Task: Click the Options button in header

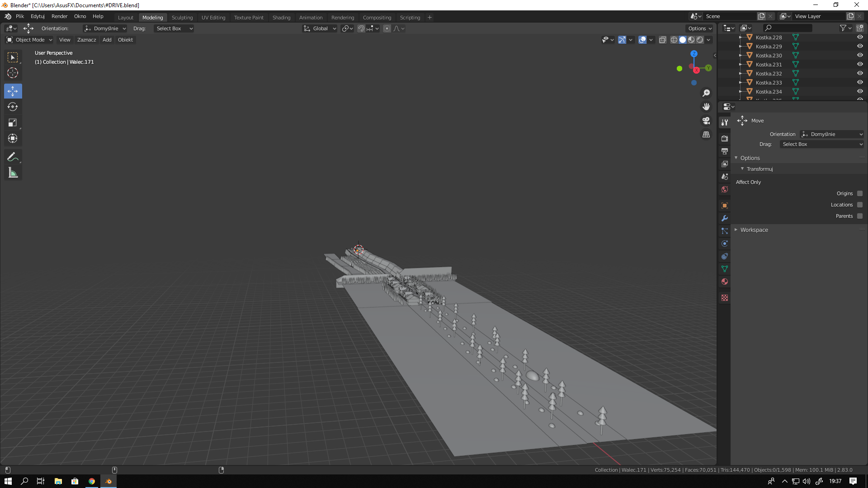Action: (699, 28)
